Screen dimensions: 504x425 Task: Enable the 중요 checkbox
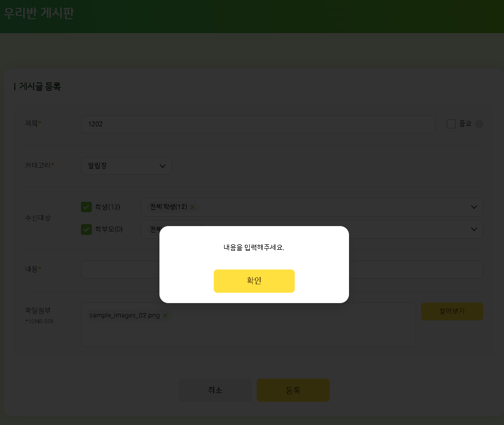tap(451, 124)
